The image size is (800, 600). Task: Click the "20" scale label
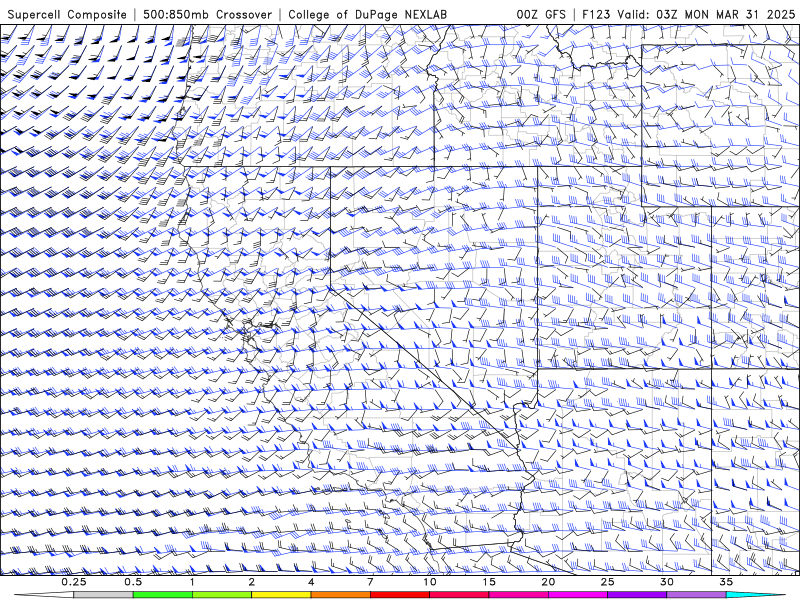pyautogui.click(x=548, y=582)
